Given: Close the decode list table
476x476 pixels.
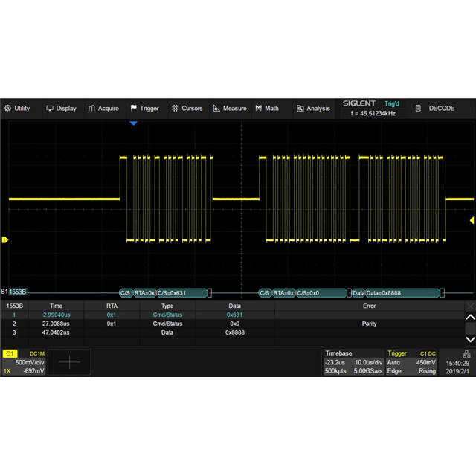Looking at the screenshot, I should [469, 306].
